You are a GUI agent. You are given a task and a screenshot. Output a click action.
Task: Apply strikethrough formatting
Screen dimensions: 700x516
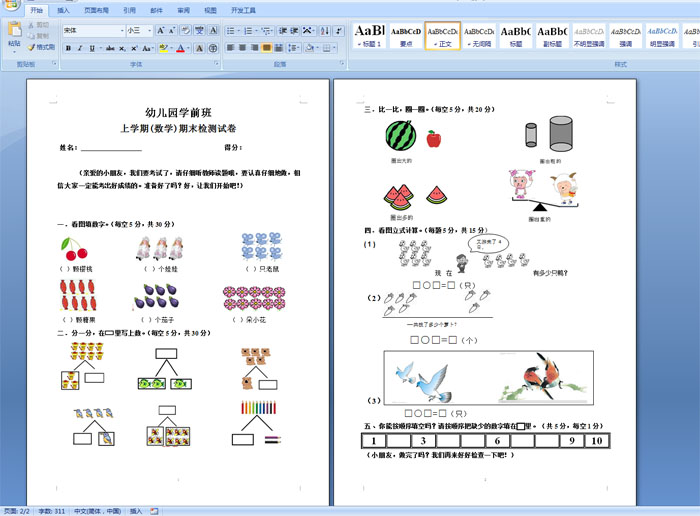click(110, 48)
